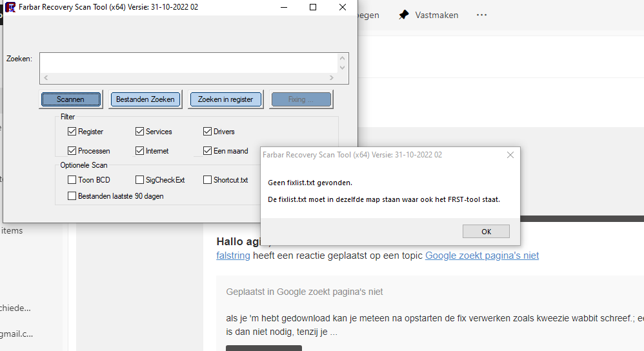Click the FRST application icon in title bar
Image resolution: width=644 pixels, height=351 pixels.
click(10, 7)
